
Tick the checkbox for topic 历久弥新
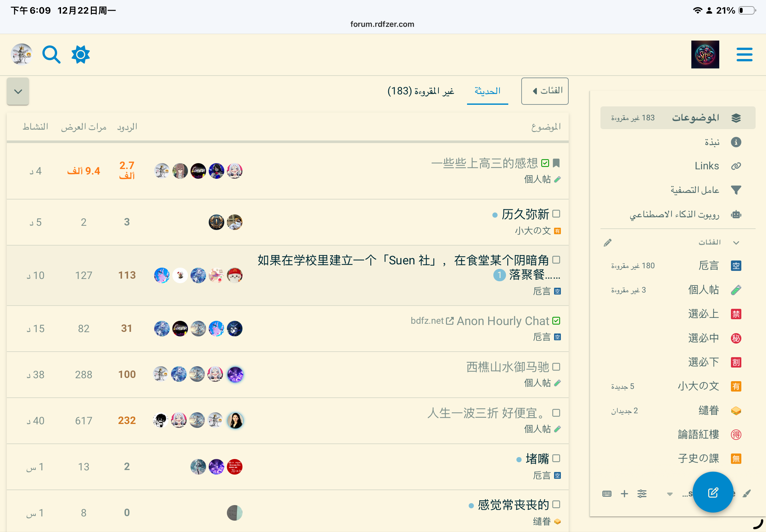point(556,214)
